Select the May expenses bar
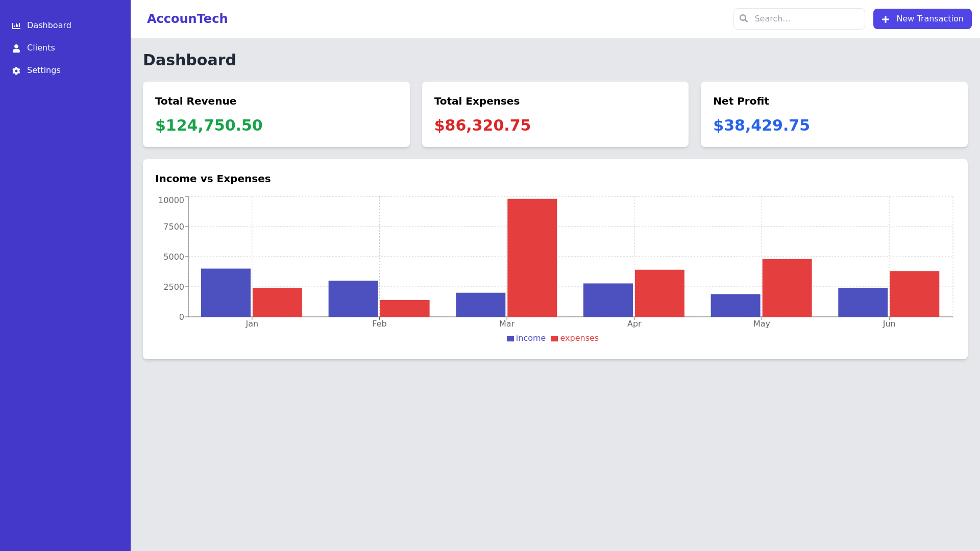This screenshot has height=551, width=980. pos(787,288)
